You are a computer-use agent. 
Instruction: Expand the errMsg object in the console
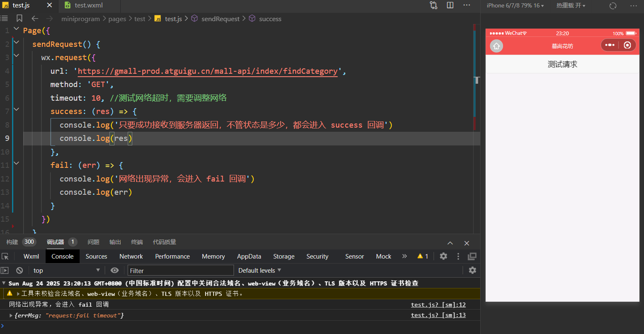pyautogui.click(x=11, y=315)
